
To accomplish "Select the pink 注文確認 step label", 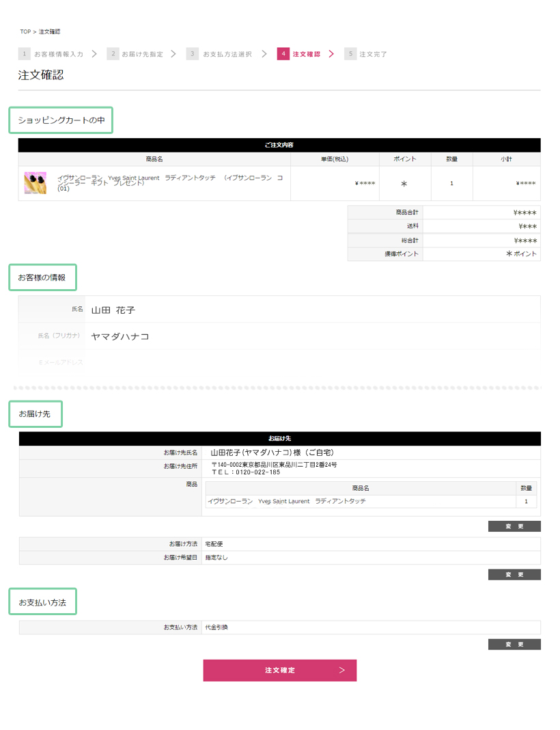I will [306, 54].
